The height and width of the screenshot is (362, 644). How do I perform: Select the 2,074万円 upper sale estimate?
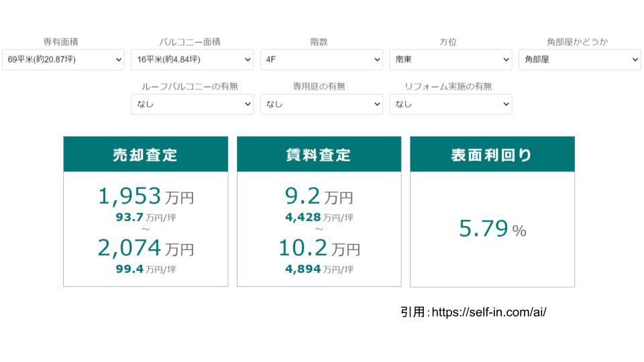(146, 249)
